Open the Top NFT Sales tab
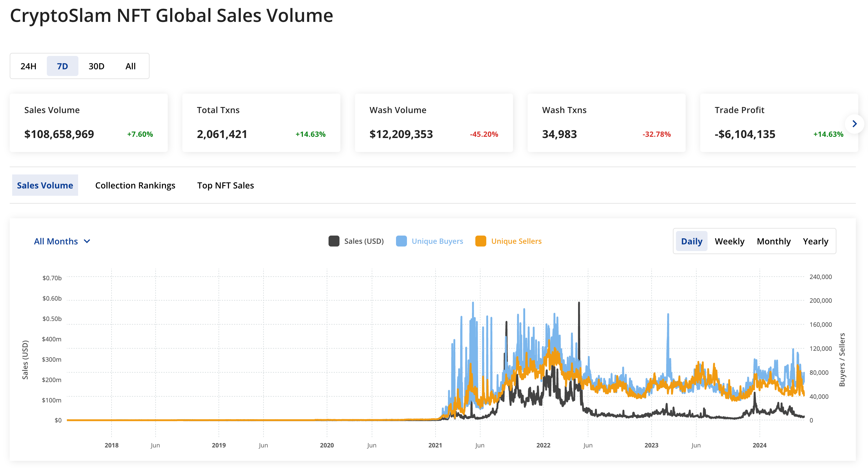This screenshot has height=476, width=868. pyautogui.click(x=226, y=185)
